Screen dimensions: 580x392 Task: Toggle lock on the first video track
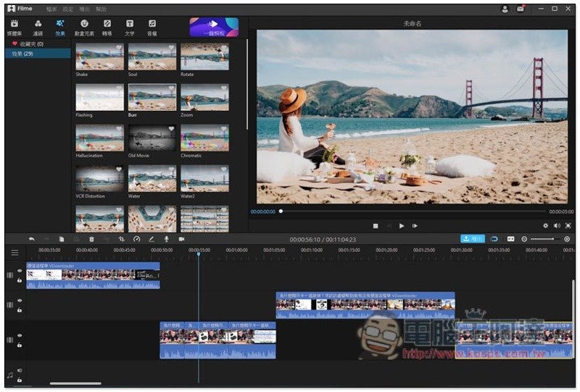coord(20,279)
